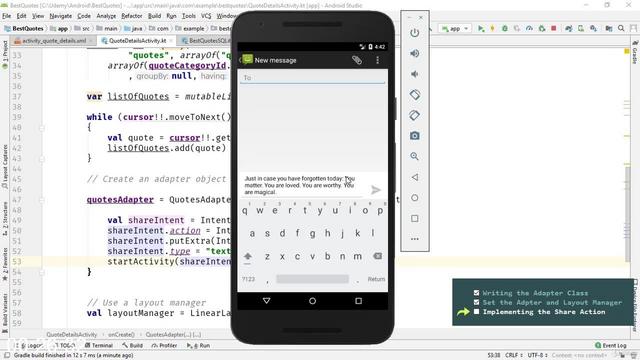Collapse the code fold at line 47
The width and height of the screenshot is (640, 360).
pyautogui.click(x=42, y=200)
